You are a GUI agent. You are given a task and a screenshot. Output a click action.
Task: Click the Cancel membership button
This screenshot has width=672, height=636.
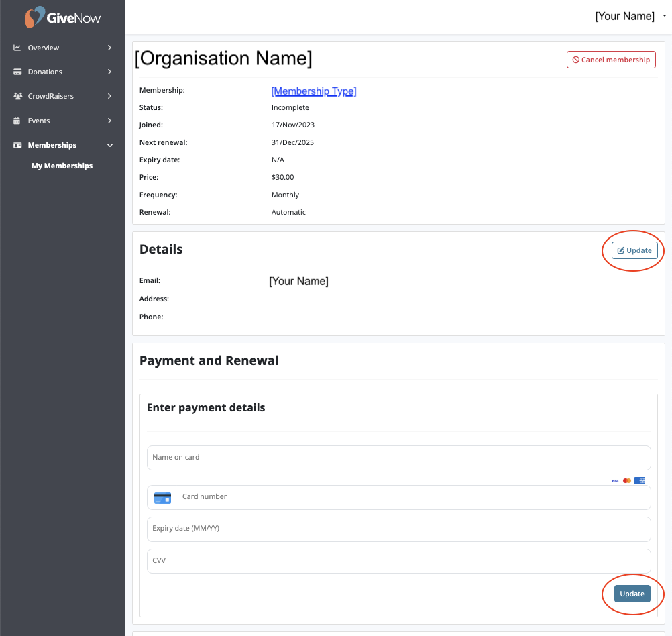pos(611,60)
